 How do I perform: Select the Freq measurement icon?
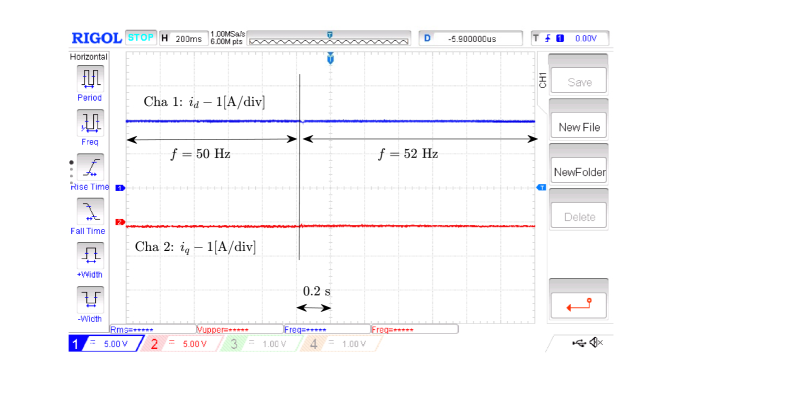tap(90, 123)
